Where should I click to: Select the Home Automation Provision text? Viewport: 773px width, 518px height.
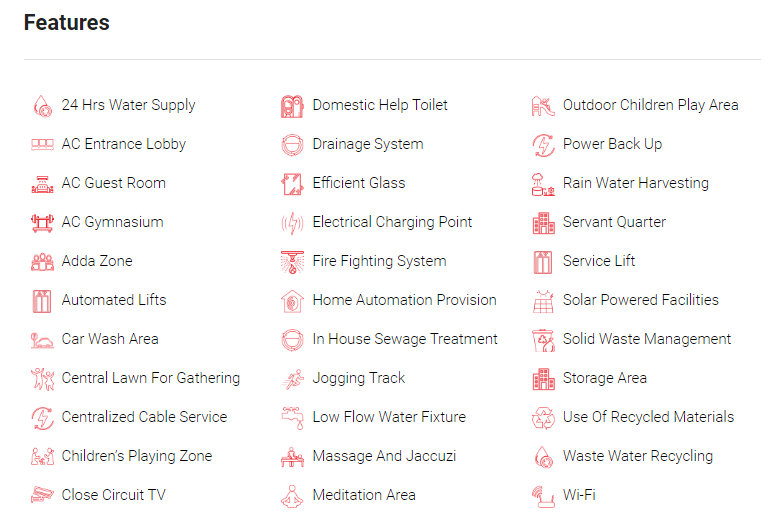click(404, 300)
